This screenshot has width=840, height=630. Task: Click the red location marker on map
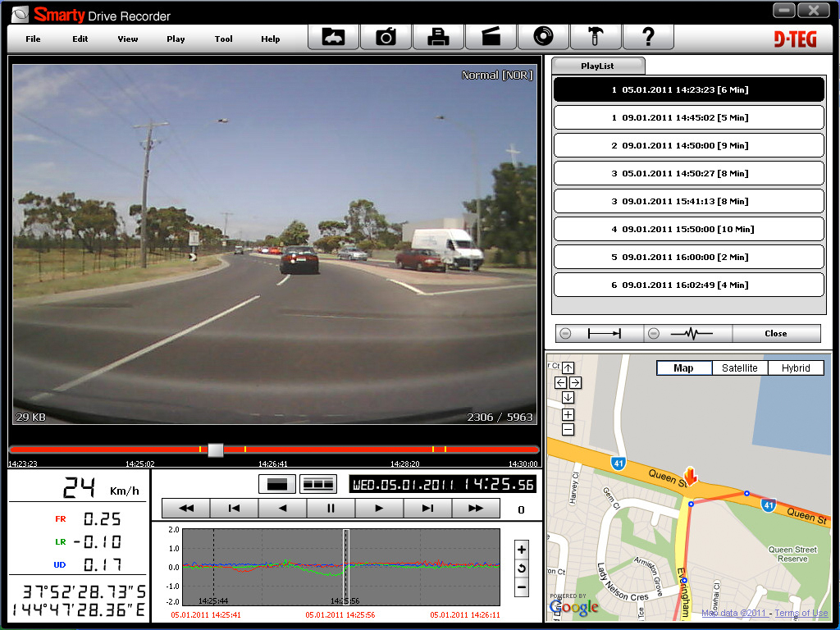coord(691,476)
